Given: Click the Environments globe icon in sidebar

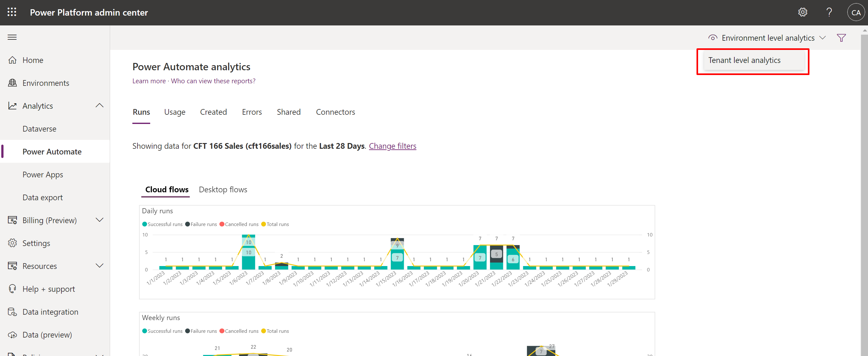Looking at the screenshot, I should pos(12,83).
